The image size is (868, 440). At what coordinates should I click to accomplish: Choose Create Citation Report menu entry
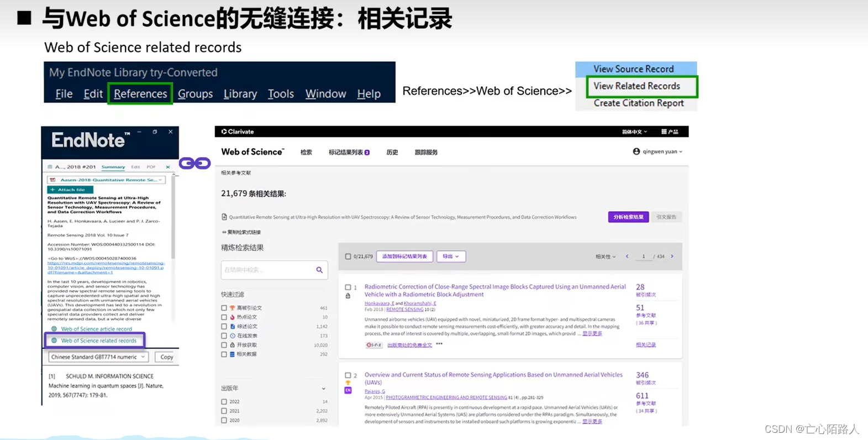[x=639, y=103]
